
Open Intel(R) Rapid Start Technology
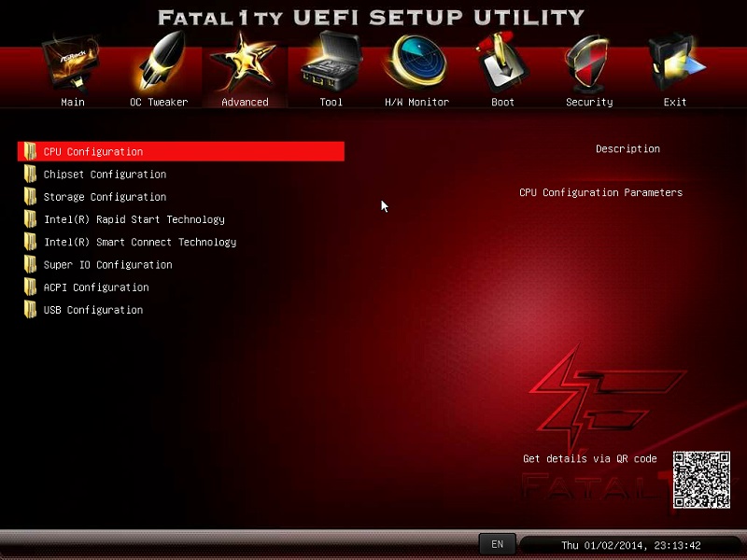(x=134, y=219)
